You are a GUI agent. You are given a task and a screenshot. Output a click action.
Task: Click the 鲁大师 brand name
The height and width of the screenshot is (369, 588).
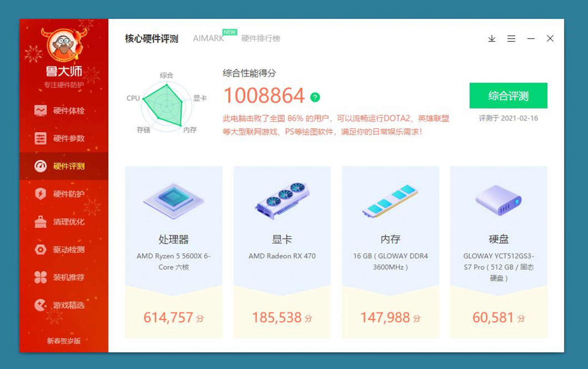(64, 71)
